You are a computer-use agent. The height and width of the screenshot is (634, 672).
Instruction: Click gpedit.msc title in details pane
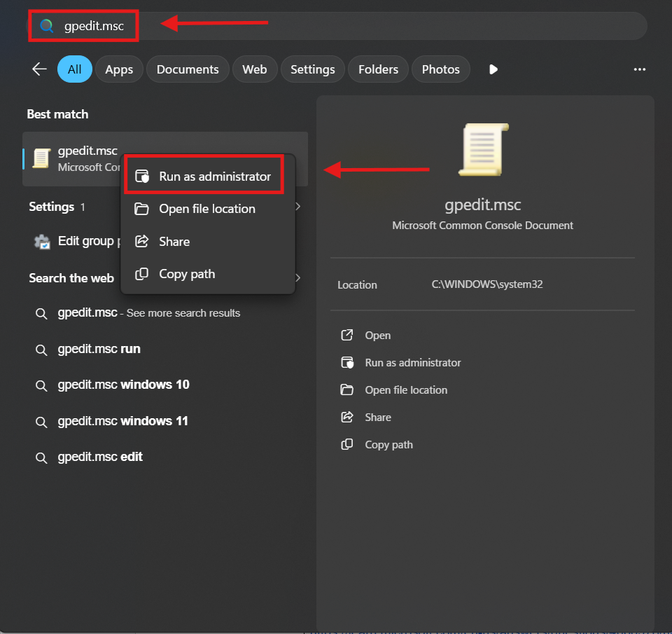[x=482, y=205]
